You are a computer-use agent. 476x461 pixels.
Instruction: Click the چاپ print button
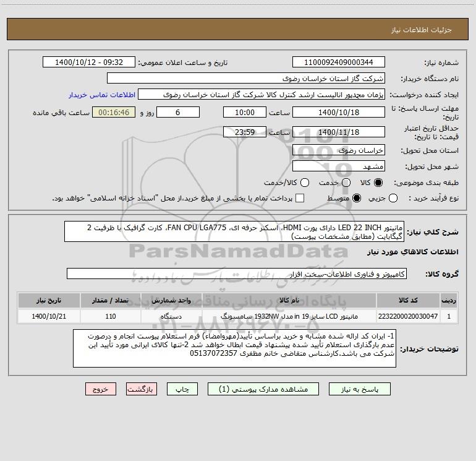point(182,389)
